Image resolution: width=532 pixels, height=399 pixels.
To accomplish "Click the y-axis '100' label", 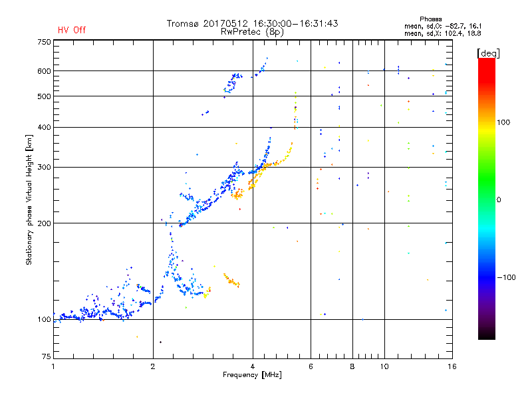I will [44, 320].
